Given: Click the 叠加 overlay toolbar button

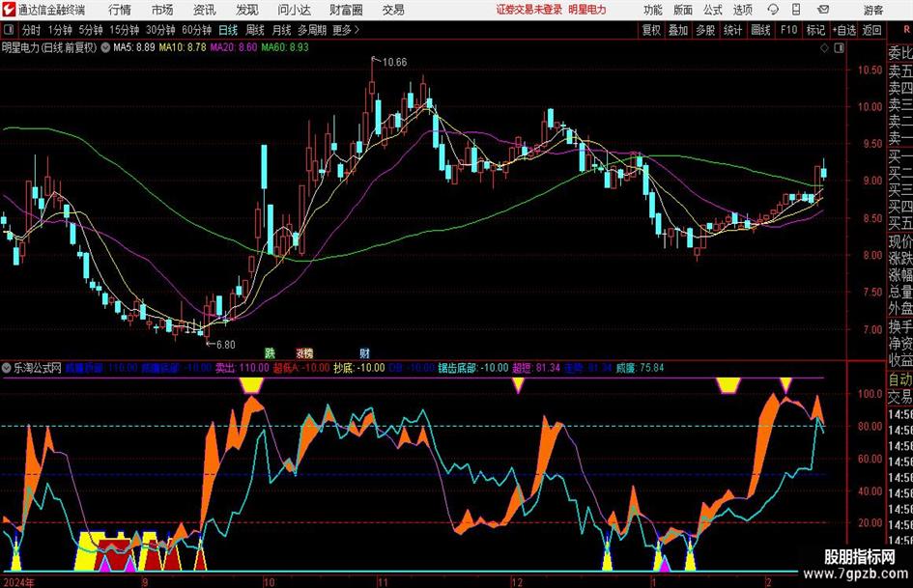Looking at the screenshot, I should 678,30.
